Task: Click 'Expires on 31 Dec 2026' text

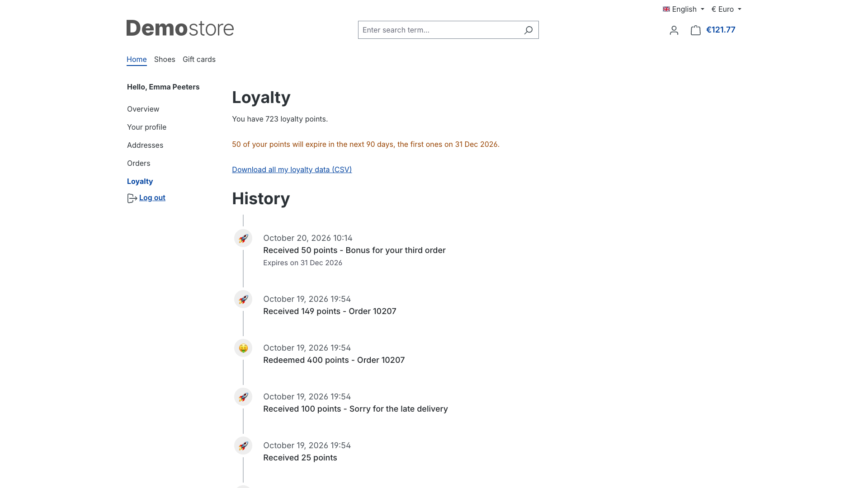Action: click(x=302, y=263)
